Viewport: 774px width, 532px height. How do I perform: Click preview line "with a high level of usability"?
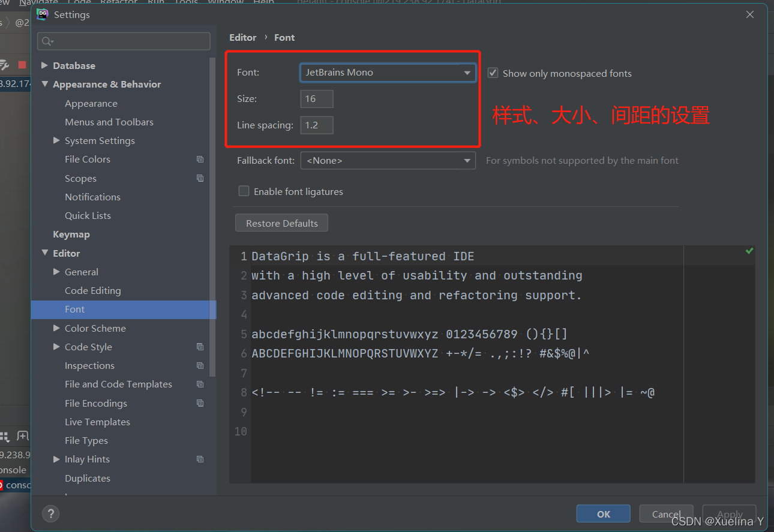[x=417, y=275]
